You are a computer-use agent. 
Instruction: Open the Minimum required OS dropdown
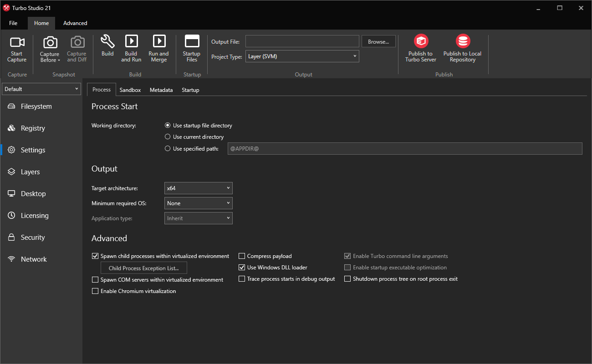[198, 203]
